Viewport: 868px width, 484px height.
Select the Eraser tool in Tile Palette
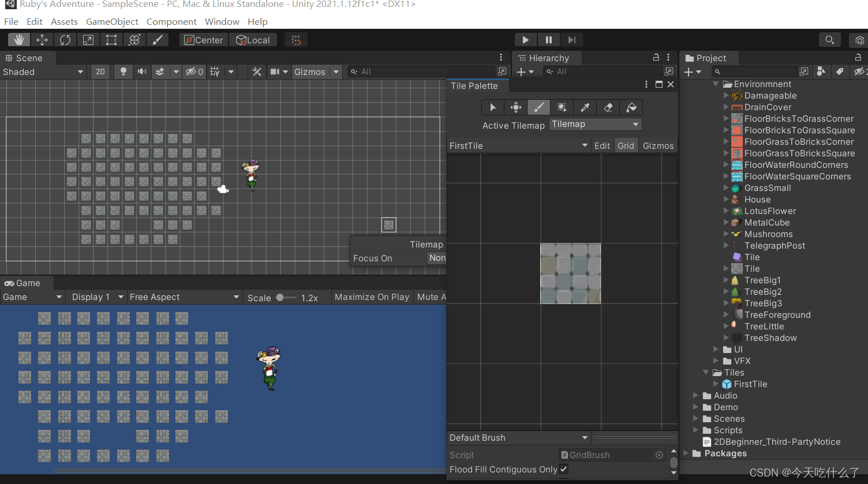[x=608, y=107]
